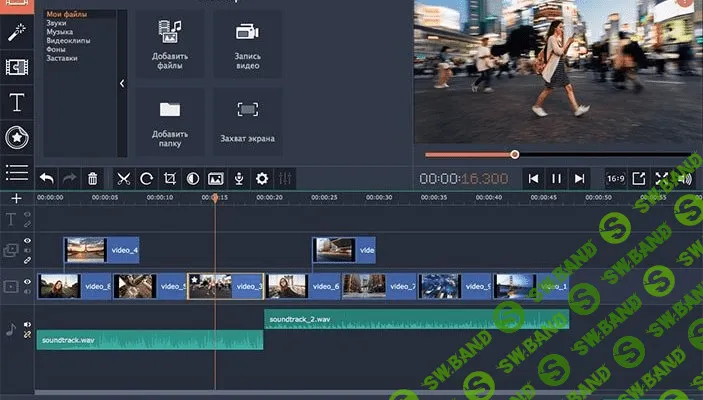Select Заставки category

(x=62, y=58)
